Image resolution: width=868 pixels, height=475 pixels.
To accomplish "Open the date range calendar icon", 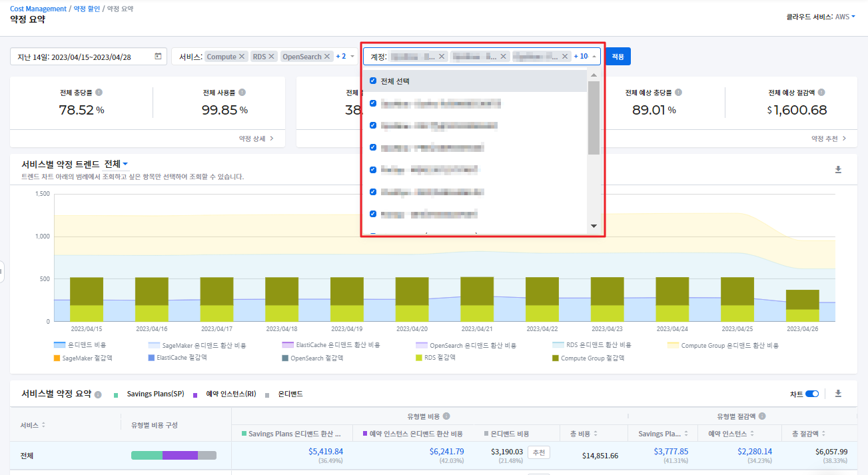I will coord(158,57).
